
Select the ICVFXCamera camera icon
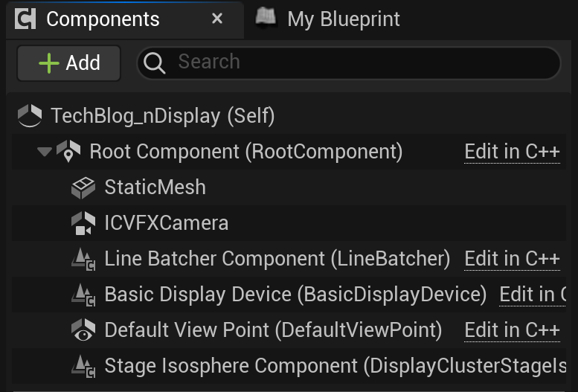click(83, 223)
